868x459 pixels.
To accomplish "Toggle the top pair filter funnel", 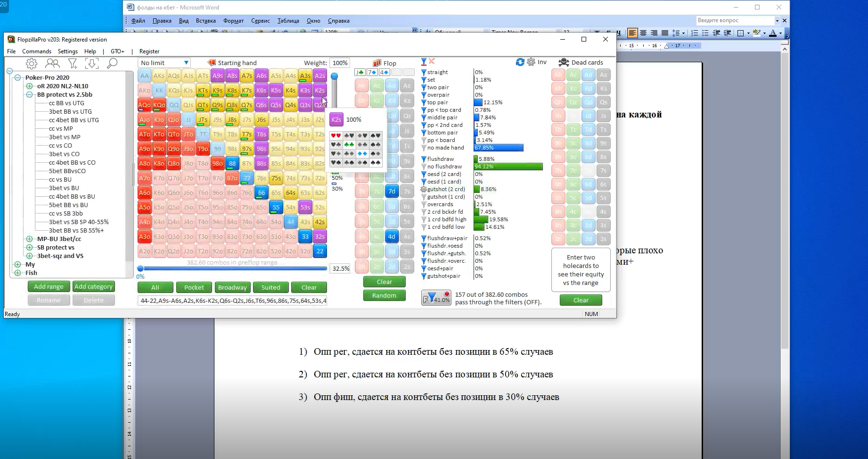I will pos(424,102).
